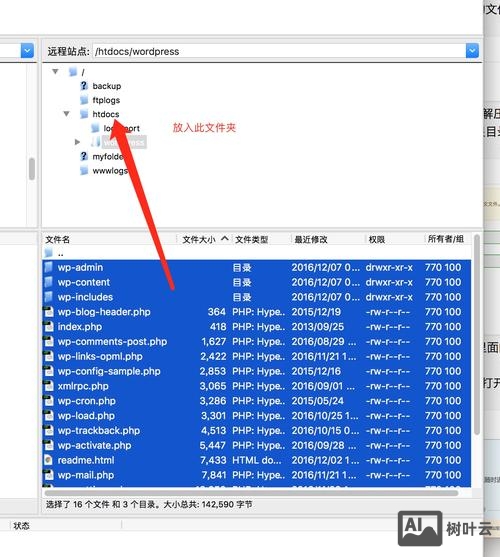Image resolution: width=500 pixels, height=557 pixels.
Task: Select the wp-includes folder name
Action: 85,297
